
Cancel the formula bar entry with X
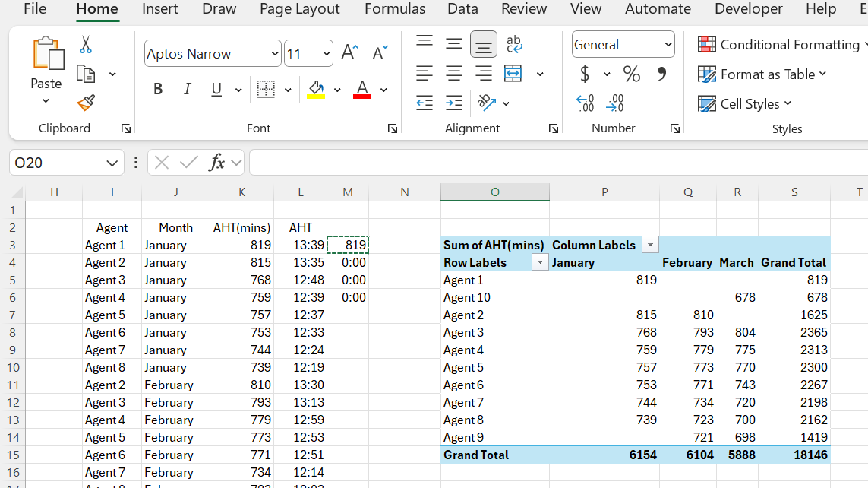(162, 163)
